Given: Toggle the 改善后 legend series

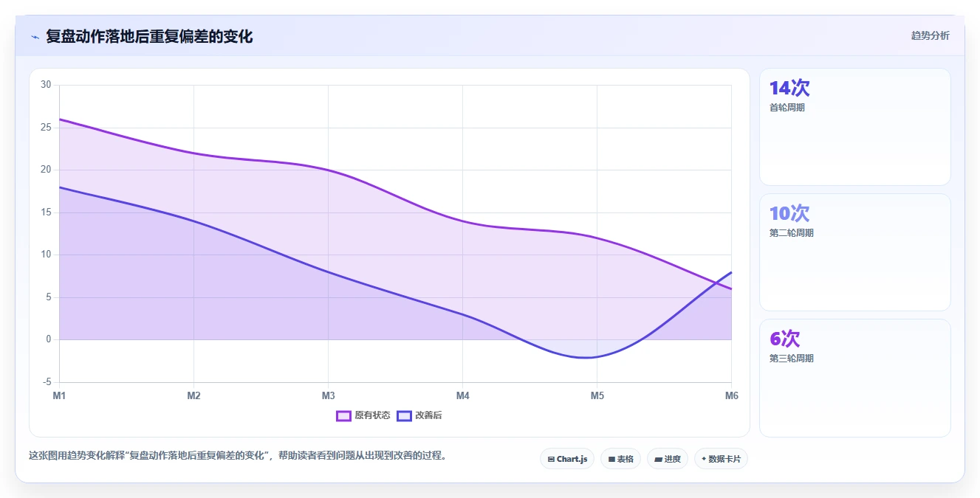Looking at the screenshot, I should (x=419, y=415).
